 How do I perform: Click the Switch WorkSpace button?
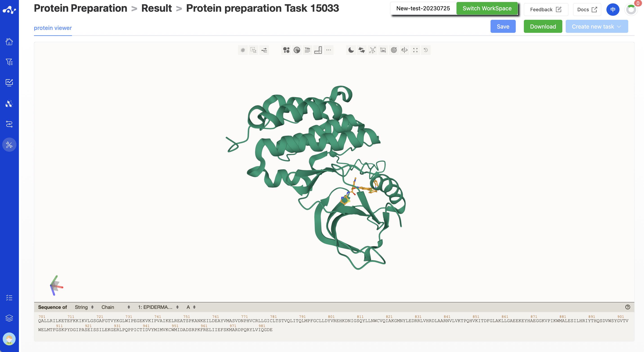487,9
